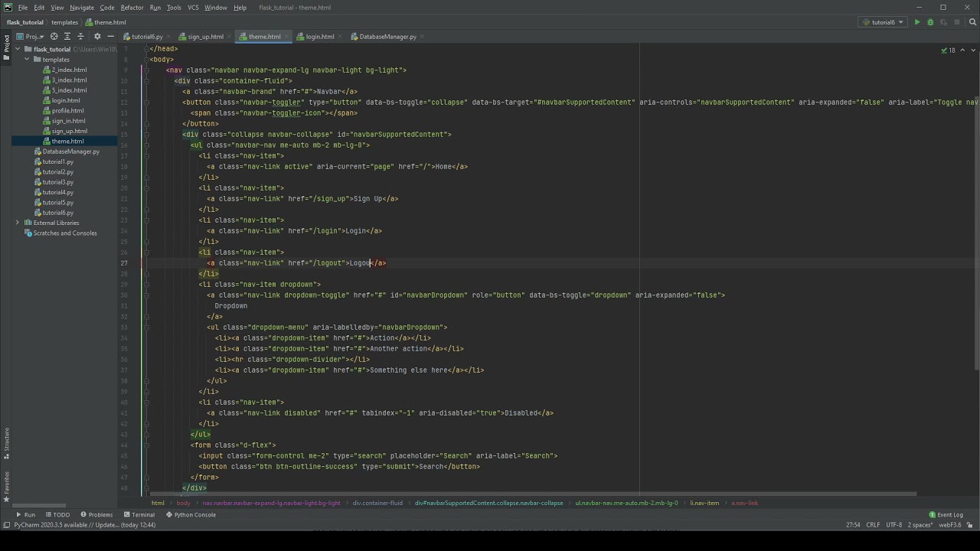Toggle tool window quick access icon bottom-left
This screenshot has height=551, width=980.
click(6, 525)
